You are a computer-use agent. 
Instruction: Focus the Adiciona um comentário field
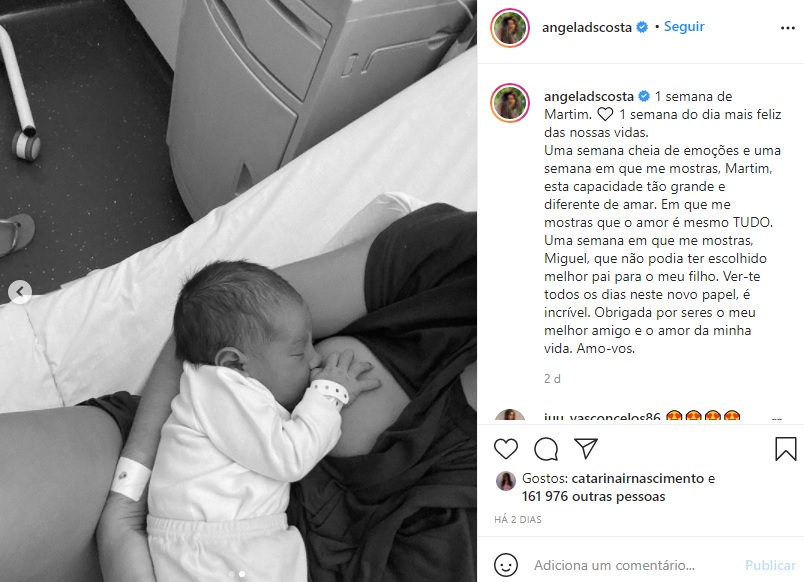pyautogui.click(x=614, y=565)
